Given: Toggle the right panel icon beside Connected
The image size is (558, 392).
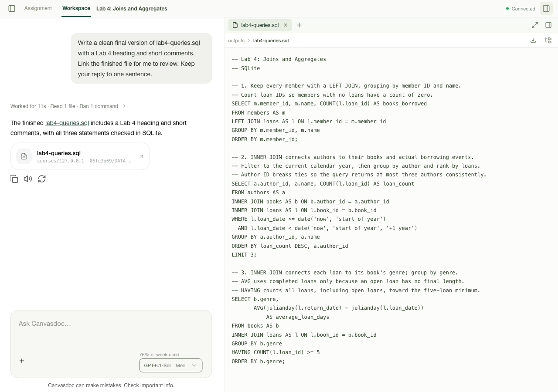Looking at the screenshot, I should (x=546, y=9).
